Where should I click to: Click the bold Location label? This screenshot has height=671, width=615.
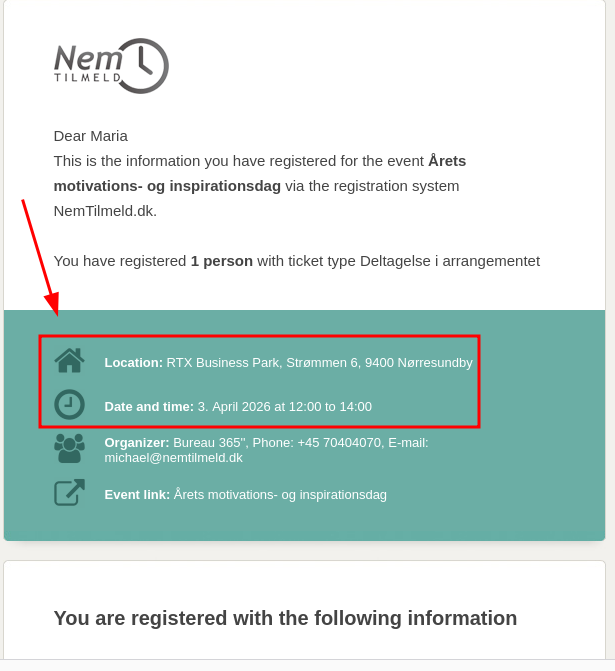click(x=133, y=362)
